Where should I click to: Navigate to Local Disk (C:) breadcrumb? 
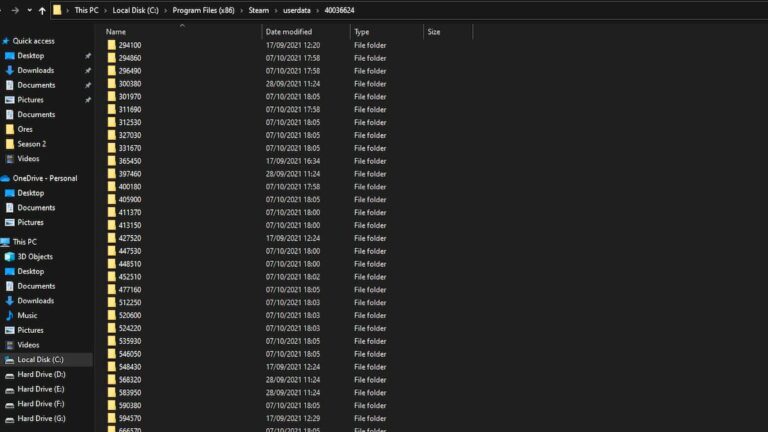[x=136, y=10]
